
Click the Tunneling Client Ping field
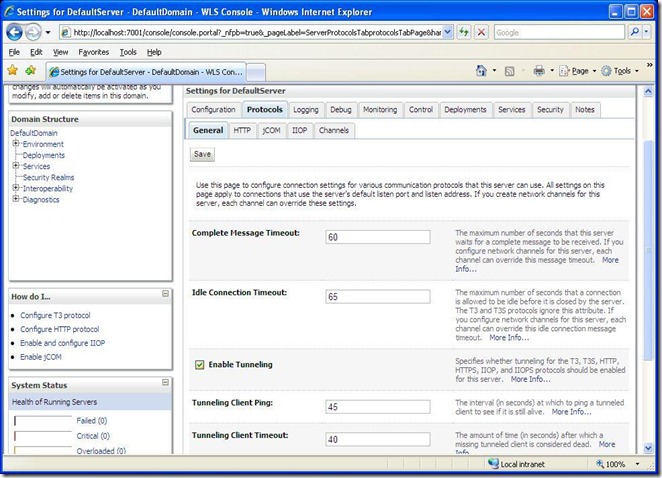pyautogui.click(x=378, y=407)
